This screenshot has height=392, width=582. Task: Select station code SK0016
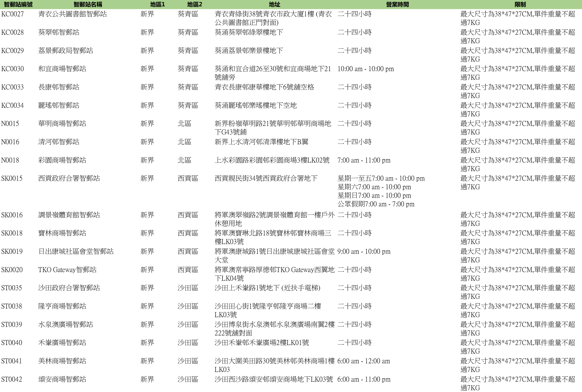tap(12, 215)
